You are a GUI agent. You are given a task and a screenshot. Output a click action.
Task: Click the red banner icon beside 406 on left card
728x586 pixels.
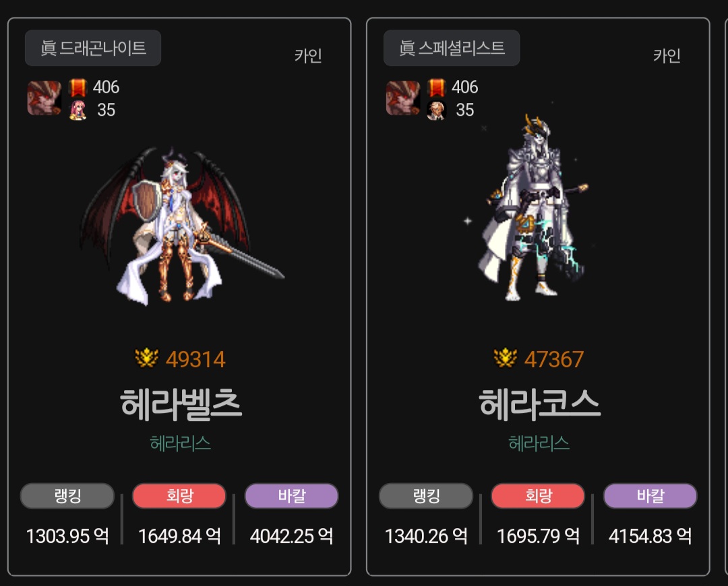coord(78,88)
